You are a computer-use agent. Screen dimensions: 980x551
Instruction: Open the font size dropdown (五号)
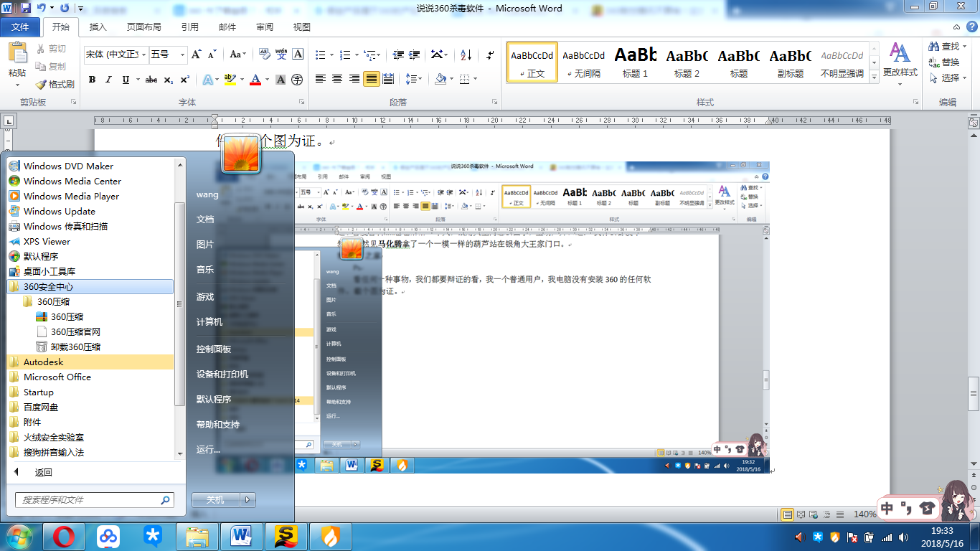pyautogui.click(x=182, y=55)
